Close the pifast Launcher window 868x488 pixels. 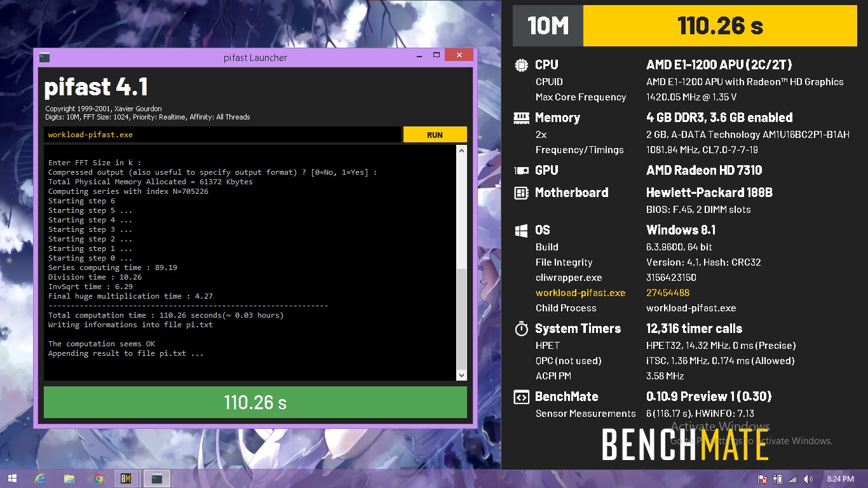coord(459,55)
